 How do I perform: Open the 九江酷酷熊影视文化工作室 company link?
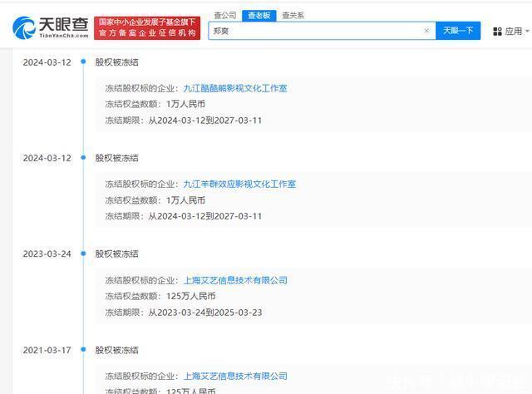[234, 88]
